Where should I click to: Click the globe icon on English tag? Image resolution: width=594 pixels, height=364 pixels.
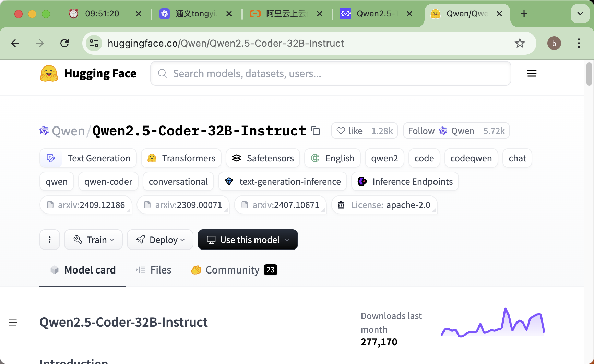[x=314, y=158]
